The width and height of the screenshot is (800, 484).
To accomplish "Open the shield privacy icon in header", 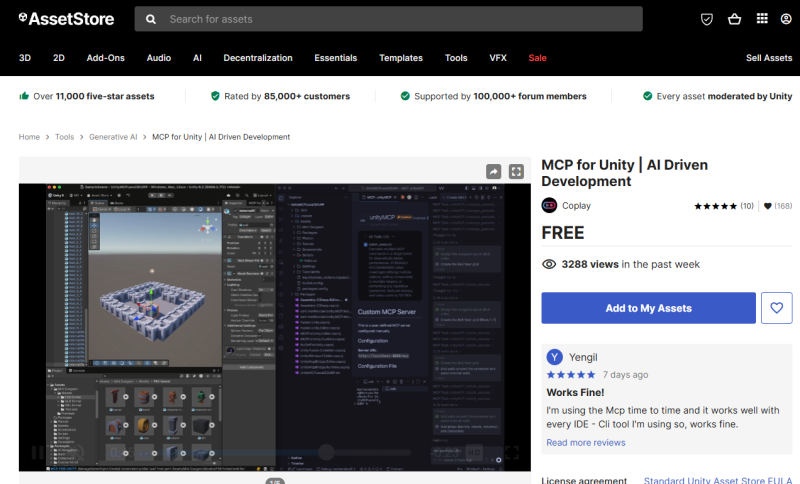I will tap(707, 19).
